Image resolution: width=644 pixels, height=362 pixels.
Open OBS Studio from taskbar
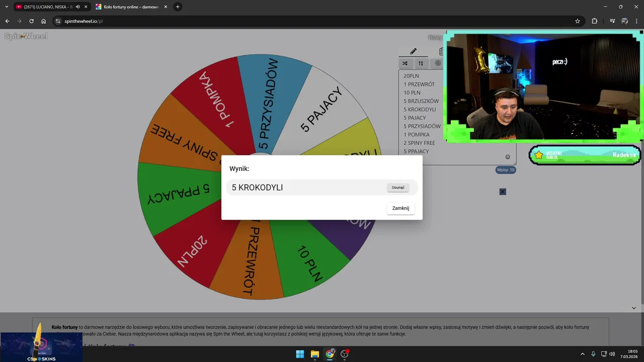[345, 354]
